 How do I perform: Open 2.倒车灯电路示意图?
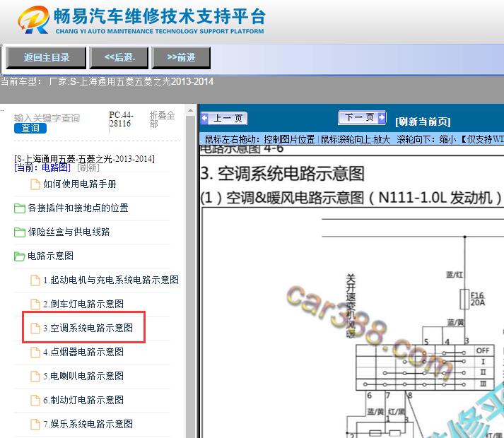pos(83,304)
